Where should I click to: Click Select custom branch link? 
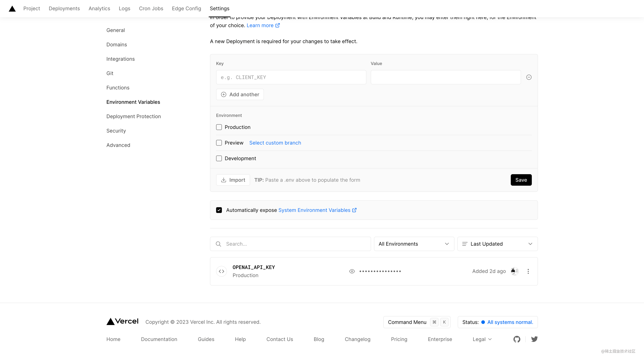(275, 143)
